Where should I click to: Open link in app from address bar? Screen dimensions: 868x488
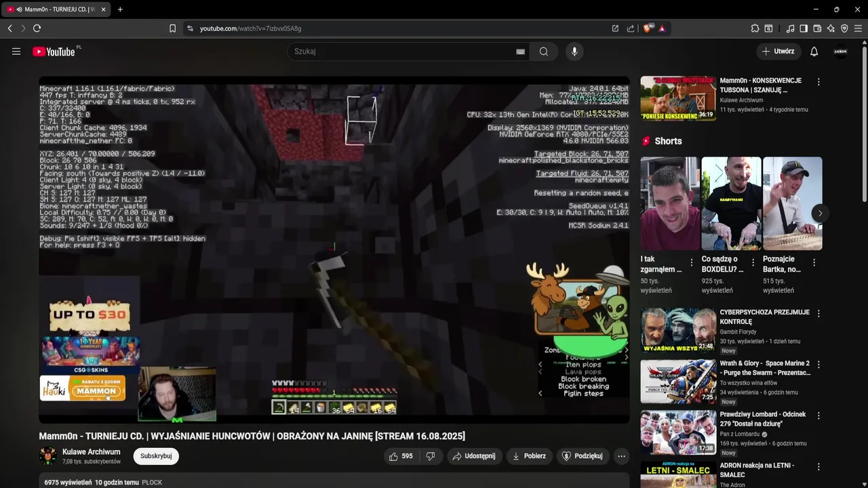point(615,28)
